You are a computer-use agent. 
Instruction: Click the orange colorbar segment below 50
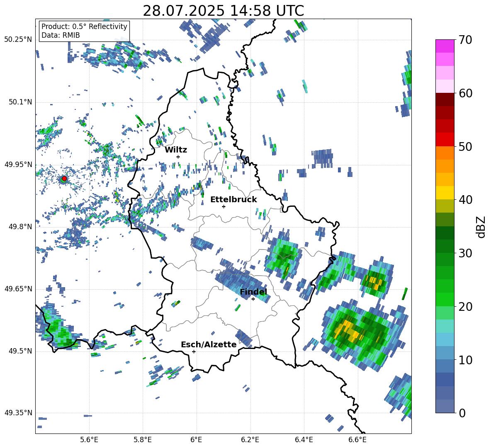[x=445, y=153]
